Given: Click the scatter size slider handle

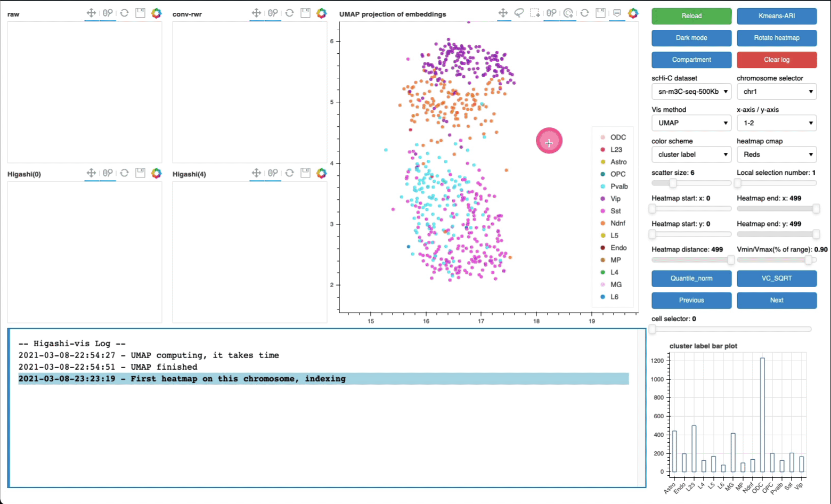Looking at the screenshot, I should [673, 183].
